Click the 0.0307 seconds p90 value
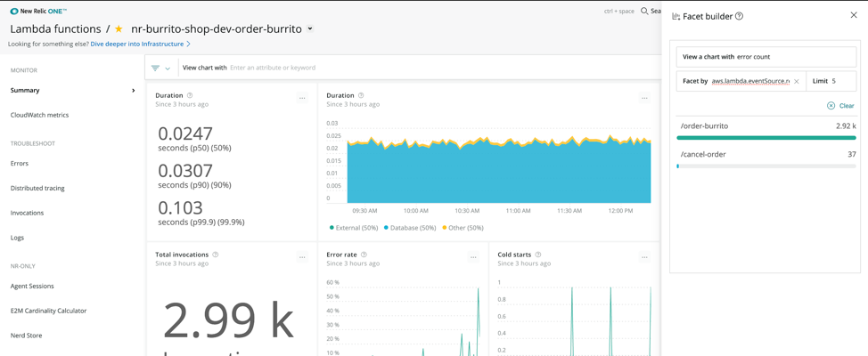The width and height of the screenshot is (868, 356). click(185, 170)
